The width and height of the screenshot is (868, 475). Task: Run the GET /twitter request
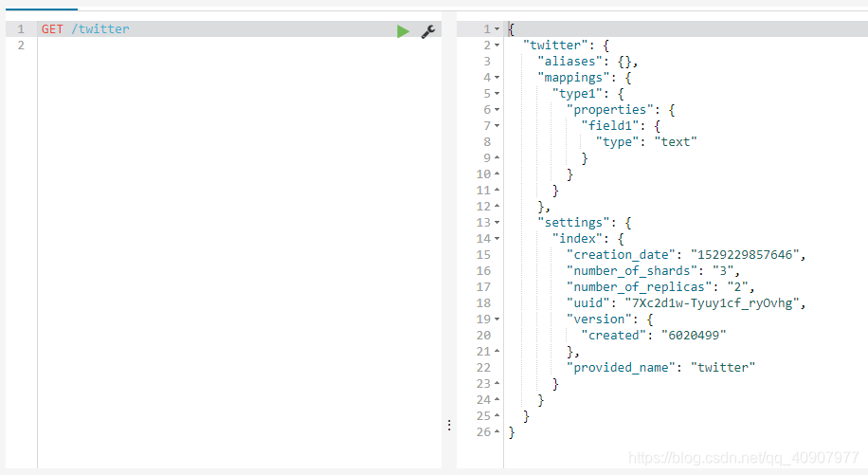coord(403,31)
